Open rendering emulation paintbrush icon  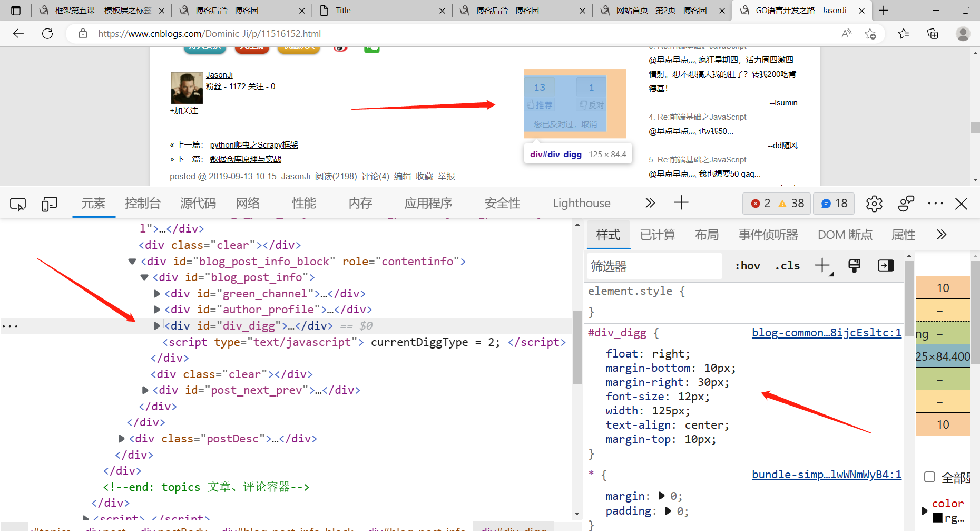click(854, 266)
